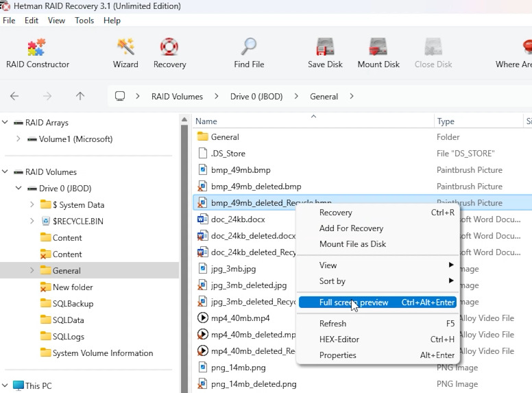Click the deleted png_14mb_deleted.png icon
The image size is (532, 393).
click(202, 384)
